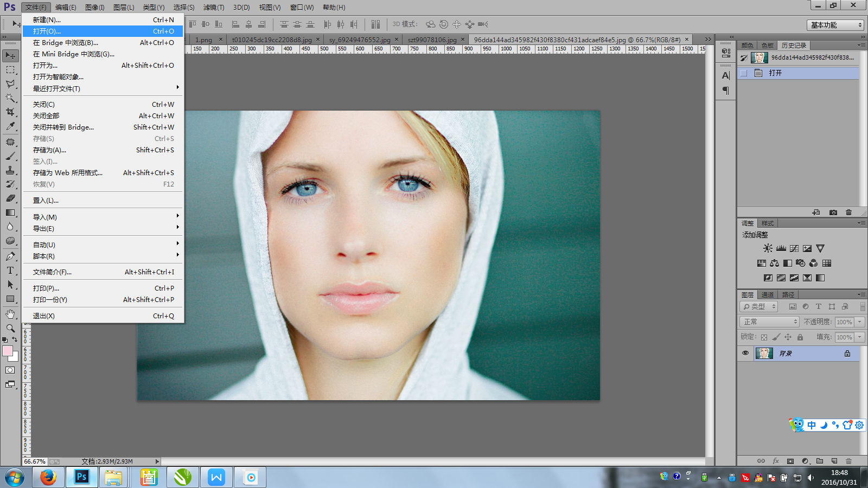Add a Channel Mixer adjustment
Image resolution: width=868 pixels, height=488 pixels.
(x=814, y=263)
